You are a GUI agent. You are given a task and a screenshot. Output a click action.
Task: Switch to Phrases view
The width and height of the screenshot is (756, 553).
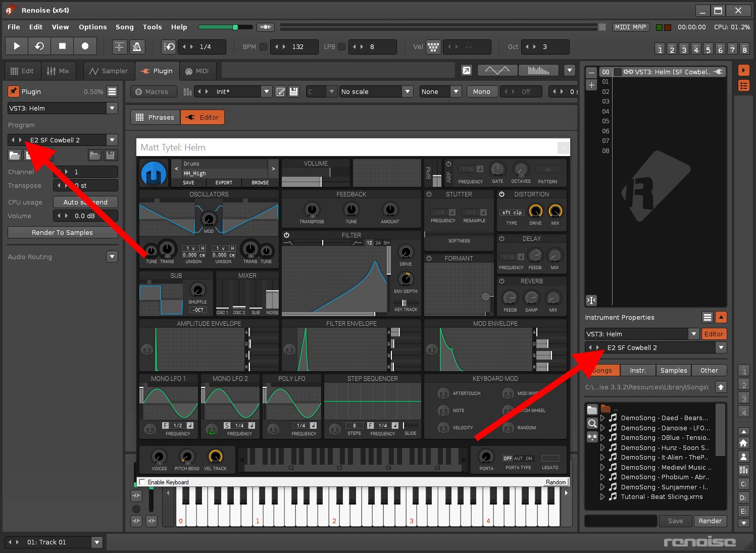155,117
